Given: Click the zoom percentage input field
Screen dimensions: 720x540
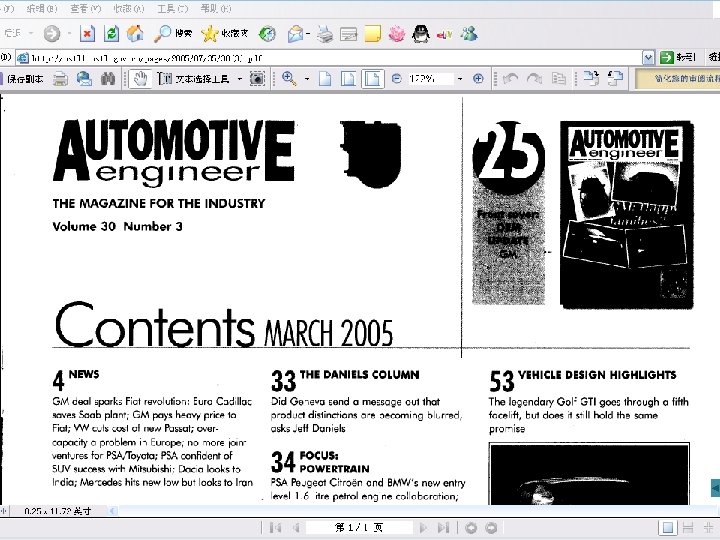Looking at the screenshot, I should 429,79.
